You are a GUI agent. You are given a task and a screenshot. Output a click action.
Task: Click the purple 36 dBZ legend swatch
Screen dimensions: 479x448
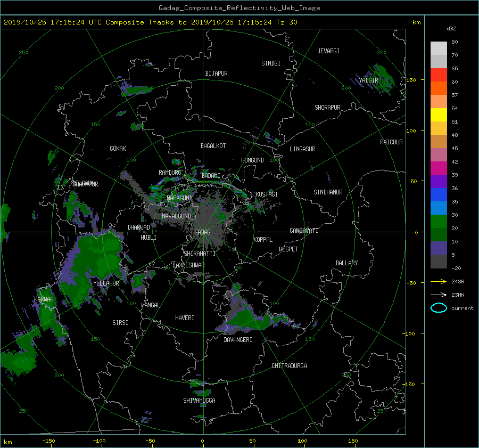439,181
